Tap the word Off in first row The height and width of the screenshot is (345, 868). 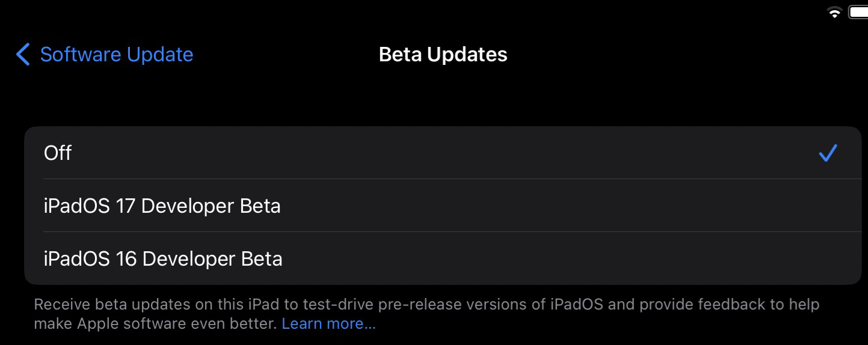click(x=58, y=153)
